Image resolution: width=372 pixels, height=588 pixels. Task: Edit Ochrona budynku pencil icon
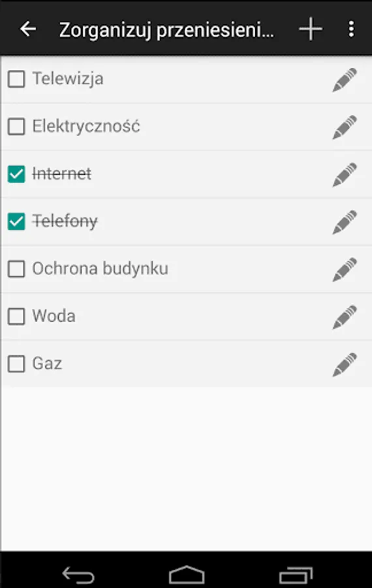(x=345, y=269)
